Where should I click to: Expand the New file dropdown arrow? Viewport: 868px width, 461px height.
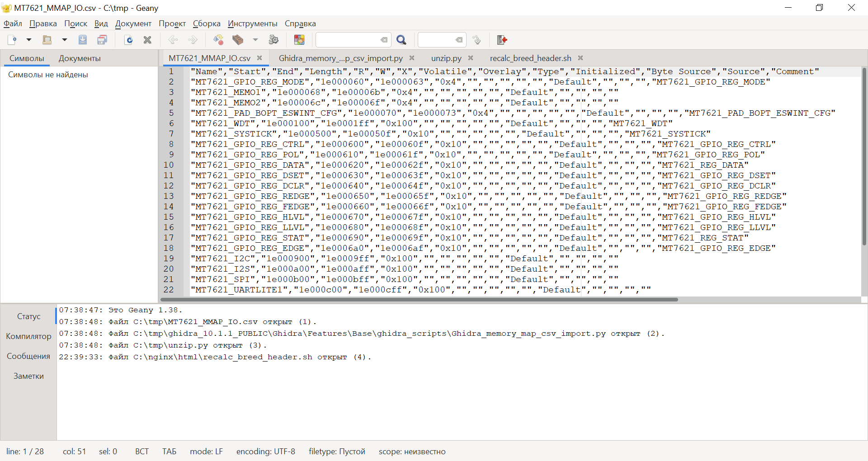click(29, 40)
